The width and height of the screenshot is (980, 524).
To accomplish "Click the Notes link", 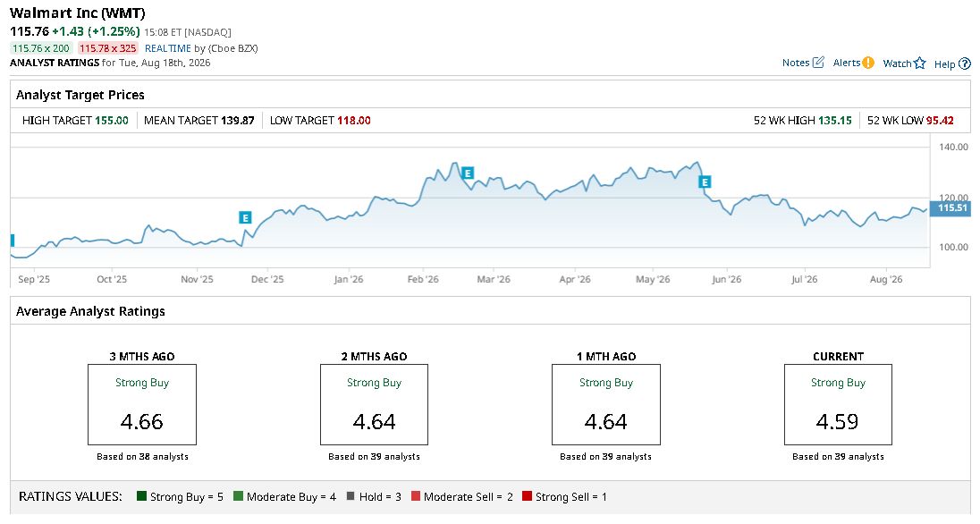I will [796, 63].
